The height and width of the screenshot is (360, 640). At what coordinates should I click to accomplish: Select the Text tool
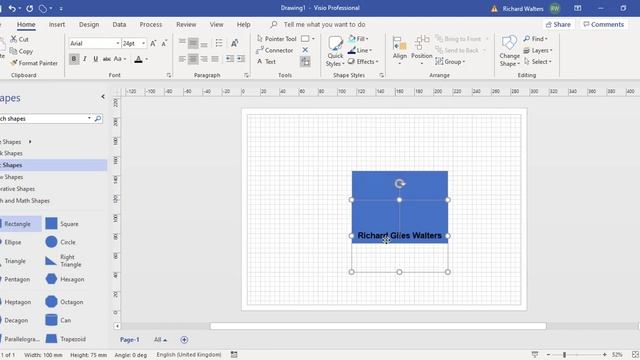[x=266, y=62]
